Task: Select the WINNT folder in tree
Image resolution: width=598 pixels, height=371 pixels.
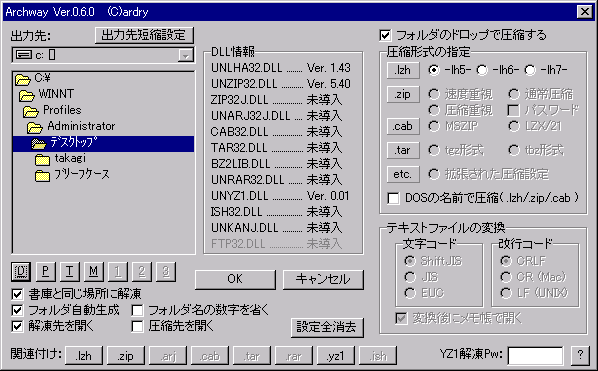Action: coord(47,94)
